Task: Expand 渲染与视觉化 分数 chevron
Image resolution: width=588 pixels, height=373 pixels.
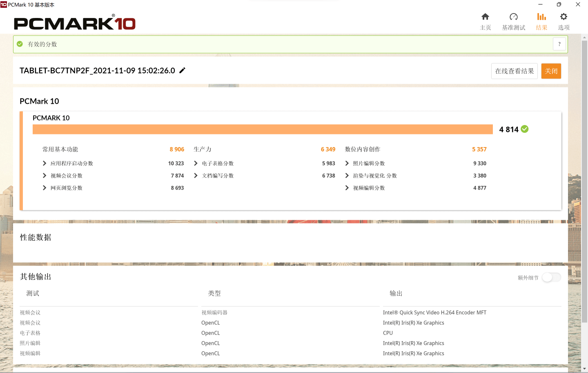Action: [x=347, y=176]
